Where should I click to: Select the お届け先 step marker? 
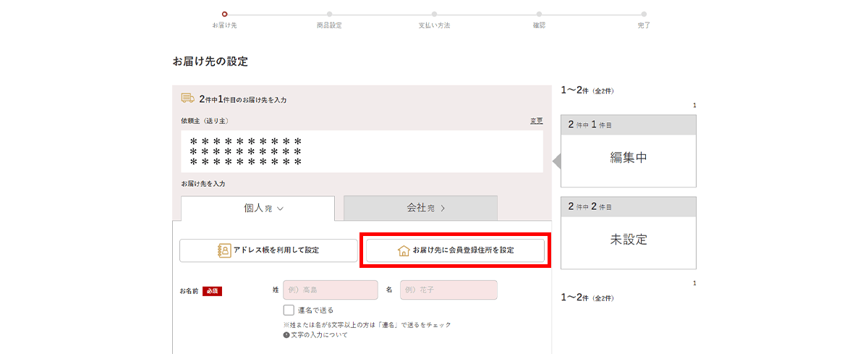click(224, 14)
